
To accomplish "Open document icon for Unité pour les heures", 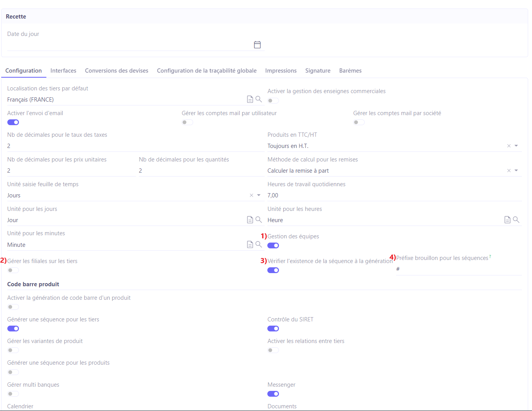I will coord(507,220).
